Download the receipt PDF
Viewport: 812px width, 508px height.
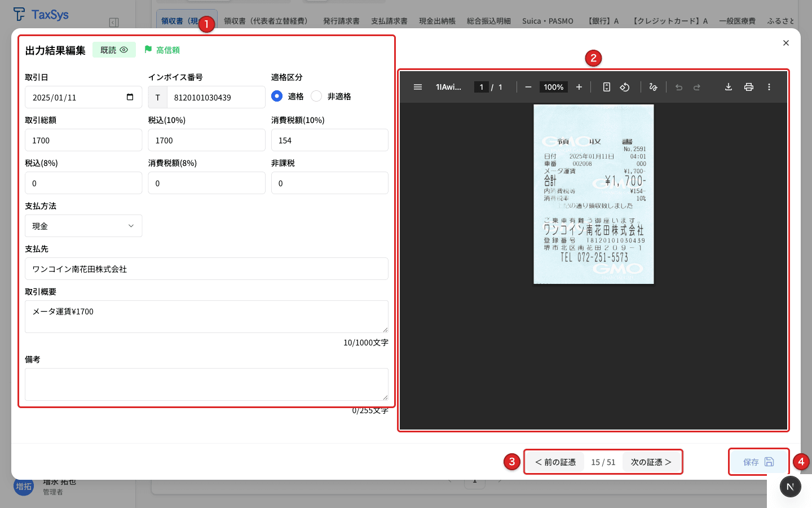[x=729, y=87]
